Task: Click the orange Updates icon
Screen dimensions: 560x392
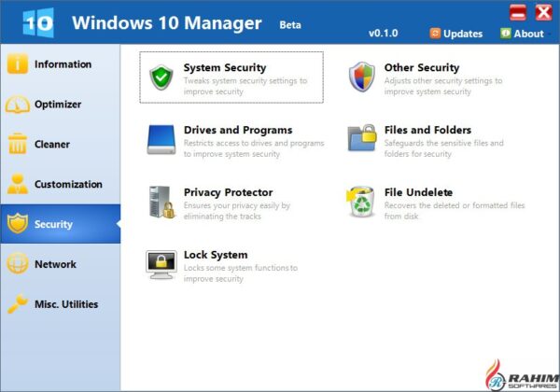Action: tap(435, 34)
